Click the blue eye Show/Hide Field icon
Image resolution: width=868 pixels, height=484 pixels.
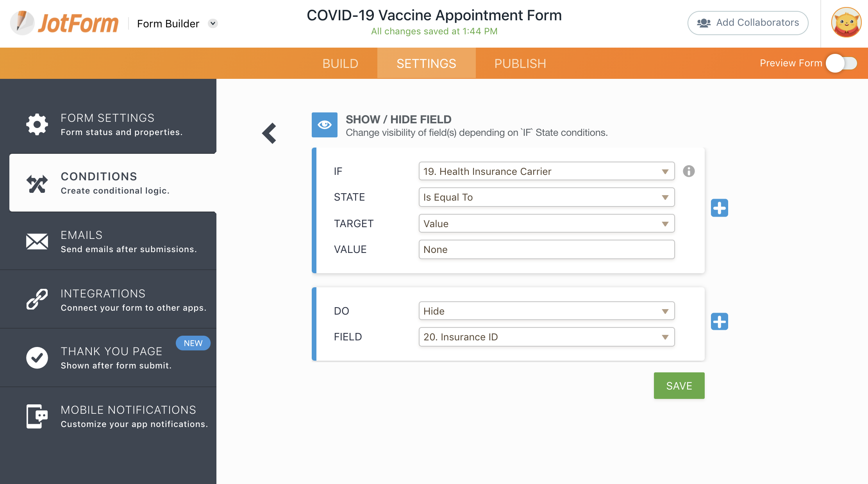pos(324,125)
